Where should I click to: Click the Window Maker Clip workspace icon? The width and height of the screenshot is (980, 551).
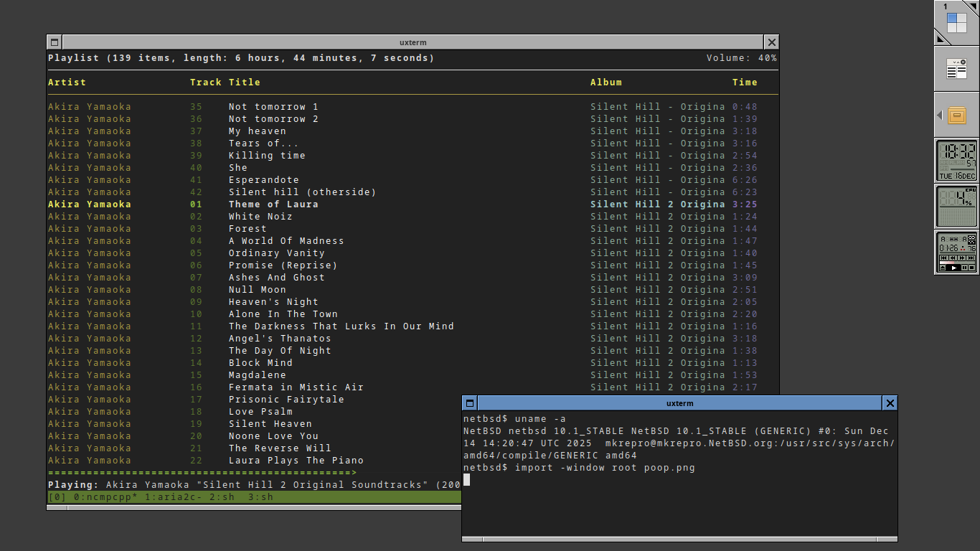tap(957, 23)
